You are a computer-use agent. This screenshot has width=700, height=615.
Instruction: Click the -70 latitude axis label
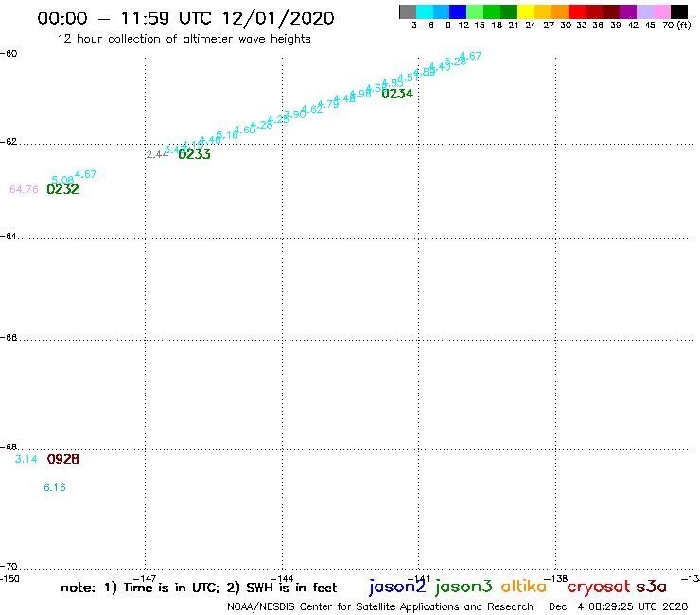(x=9, y=567)
